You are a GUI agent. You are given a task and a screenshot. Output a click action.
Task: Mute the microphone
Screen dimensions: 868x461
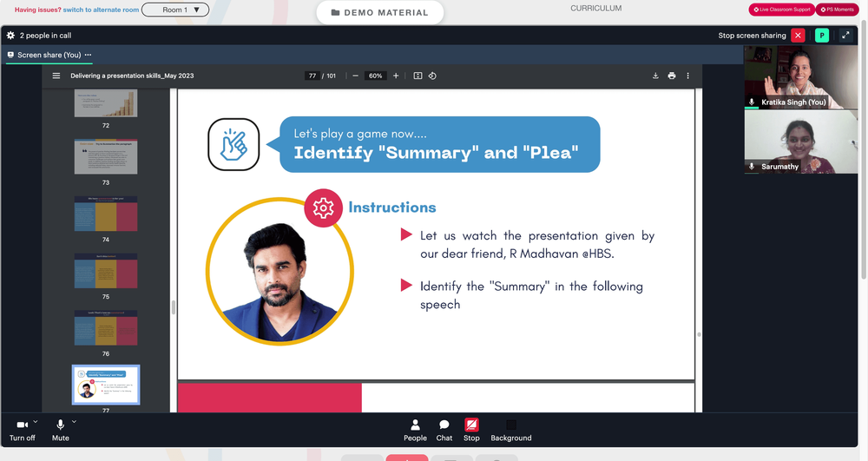point(61,430)
